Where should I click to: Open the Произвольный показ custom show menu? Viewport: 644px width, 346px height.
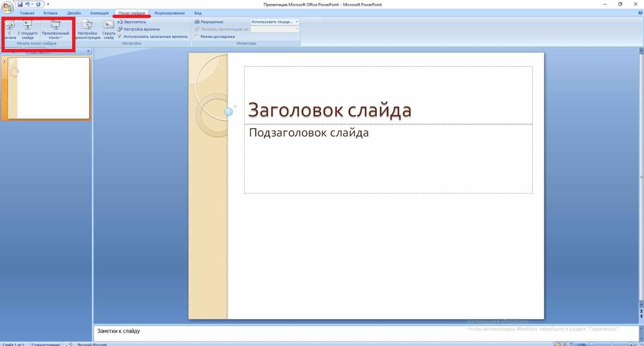click(55, 31)
